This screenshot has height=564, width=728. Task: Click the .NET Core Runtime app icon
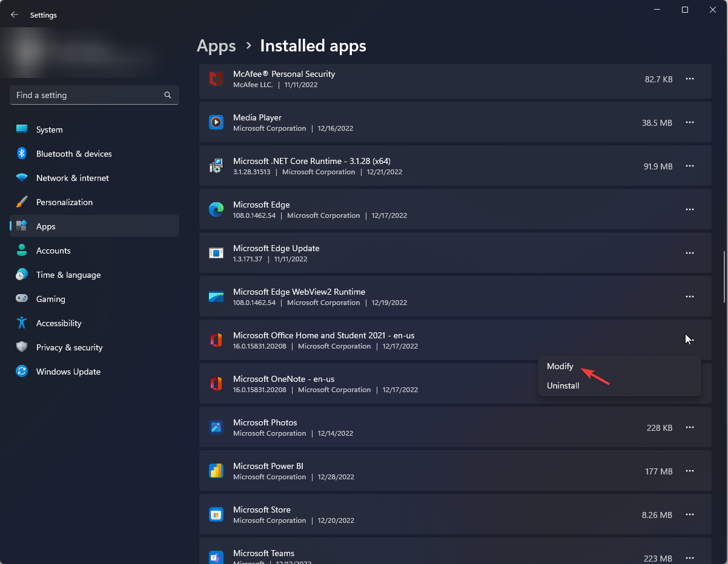216,166
